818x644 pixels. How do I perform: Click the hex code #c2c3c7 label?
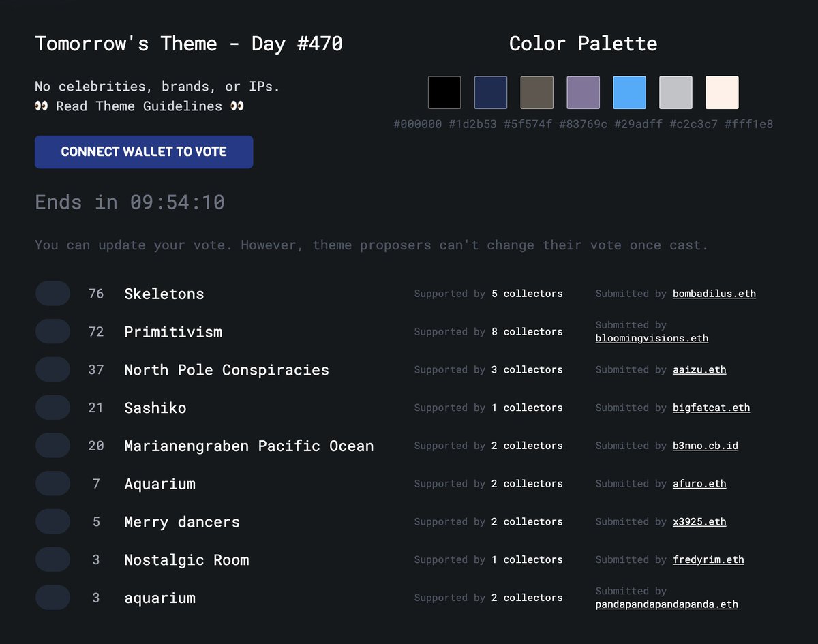pos(694,124)
